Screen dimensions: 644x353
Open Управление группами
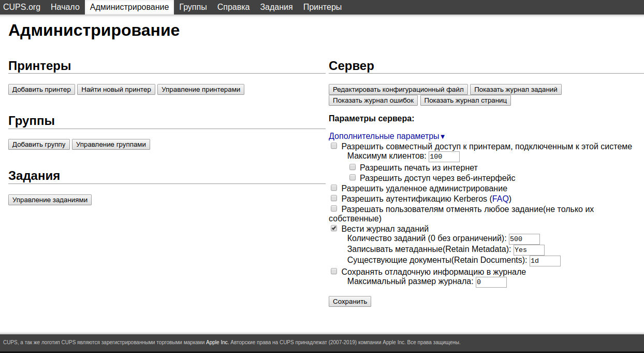point(111,145)
